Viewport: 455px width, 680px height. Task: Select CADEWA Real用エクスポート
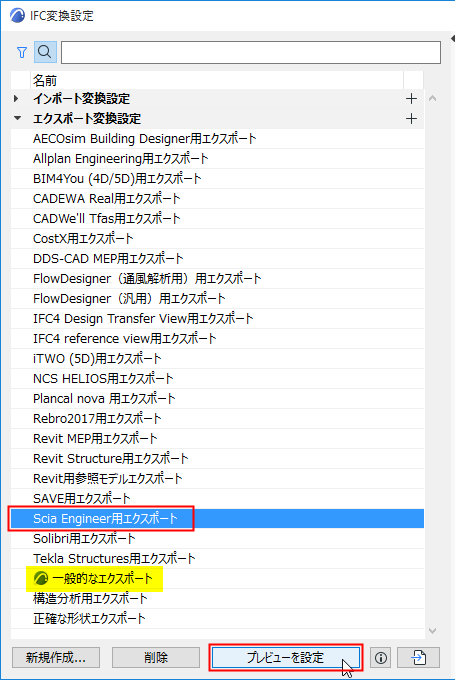click(217, 198)
